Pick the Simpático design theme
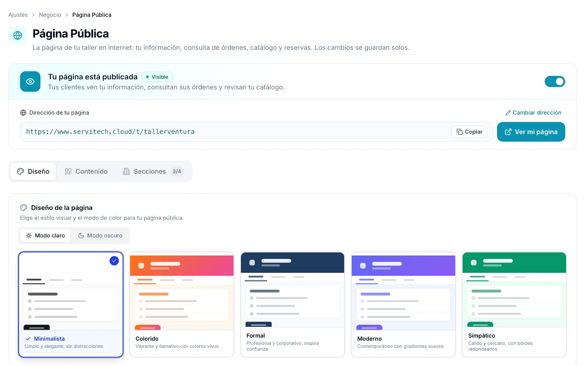The height and width of the screenshot is (366, 588). click(514, 304)
